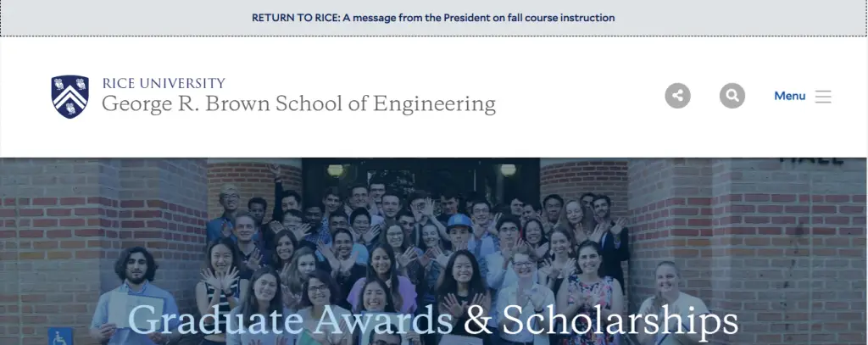Click the Rice University shield logo
Screen dimensions: 868x345
coord(70,96)
